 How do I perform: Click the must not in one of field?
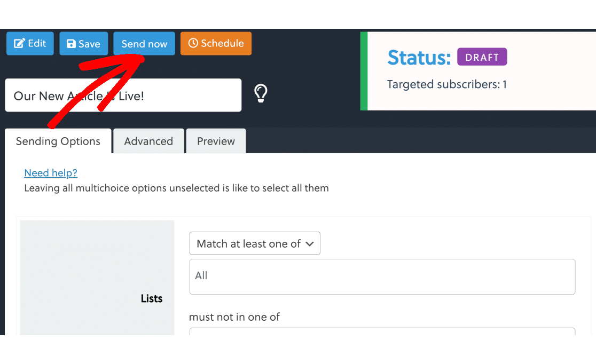pos(382,331)
